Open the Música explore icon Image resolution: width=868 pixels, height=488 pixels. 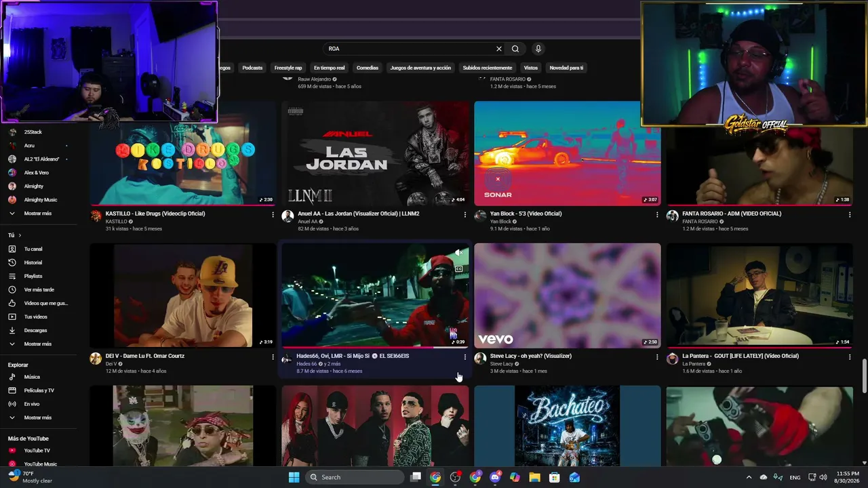[12, 377]
